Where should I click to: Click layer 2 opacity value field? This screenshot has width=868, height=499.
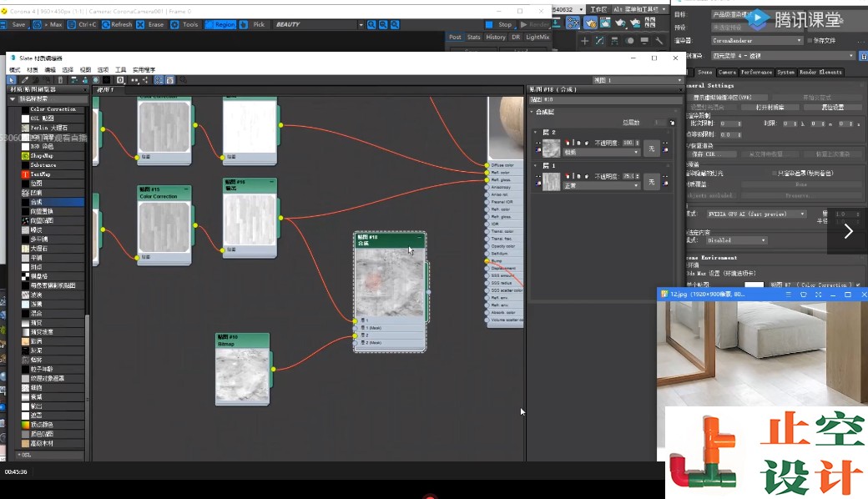click(628, 143)
